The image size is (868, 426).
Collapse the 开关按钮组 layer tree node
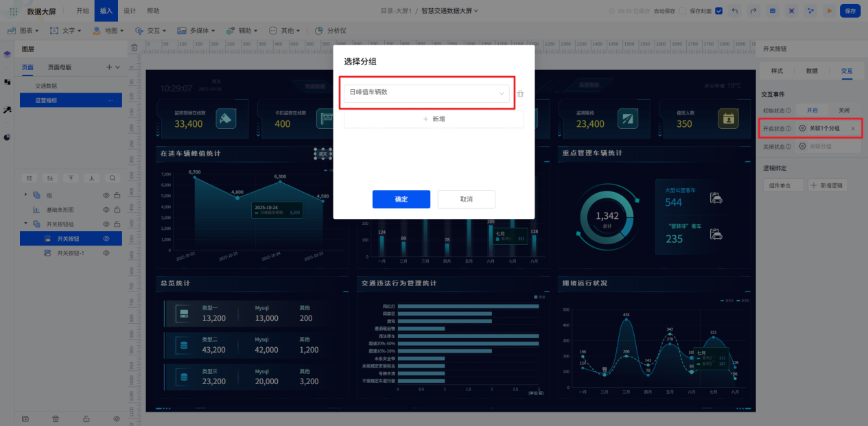pos(25,224)
